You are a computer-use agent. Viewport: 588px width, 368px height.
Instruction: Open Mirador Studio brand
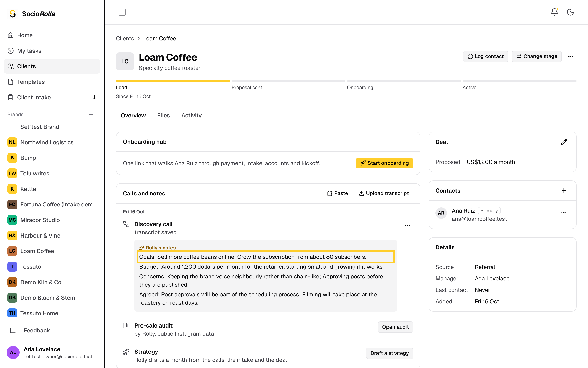pos(52,220)
